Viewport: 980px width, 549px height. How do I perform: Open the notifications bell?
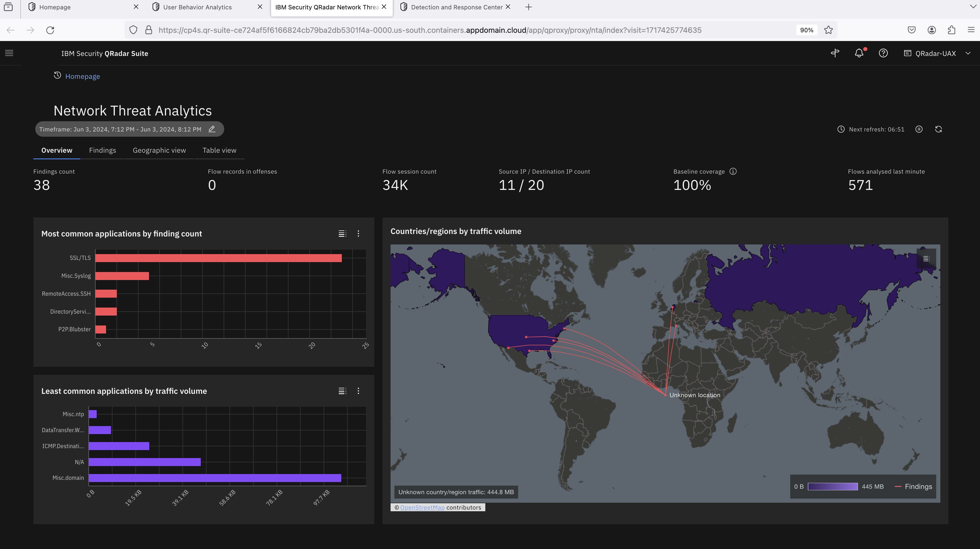tap(859, 53)
